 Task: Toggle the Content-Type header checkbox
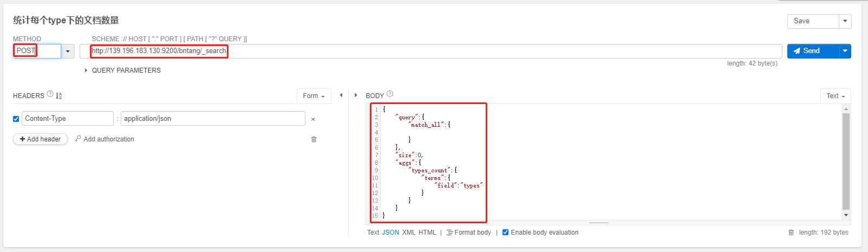(16, 119)
